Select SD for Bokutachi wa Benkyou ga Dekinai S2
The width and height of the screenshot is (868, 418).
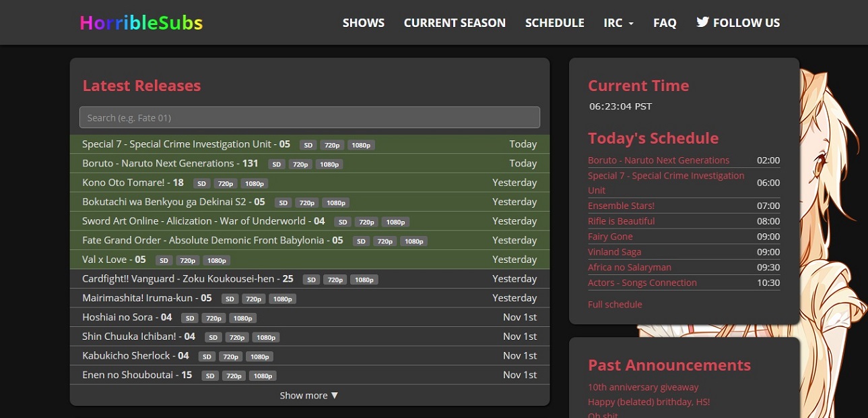pyautogui.click(x=283, y=203)
